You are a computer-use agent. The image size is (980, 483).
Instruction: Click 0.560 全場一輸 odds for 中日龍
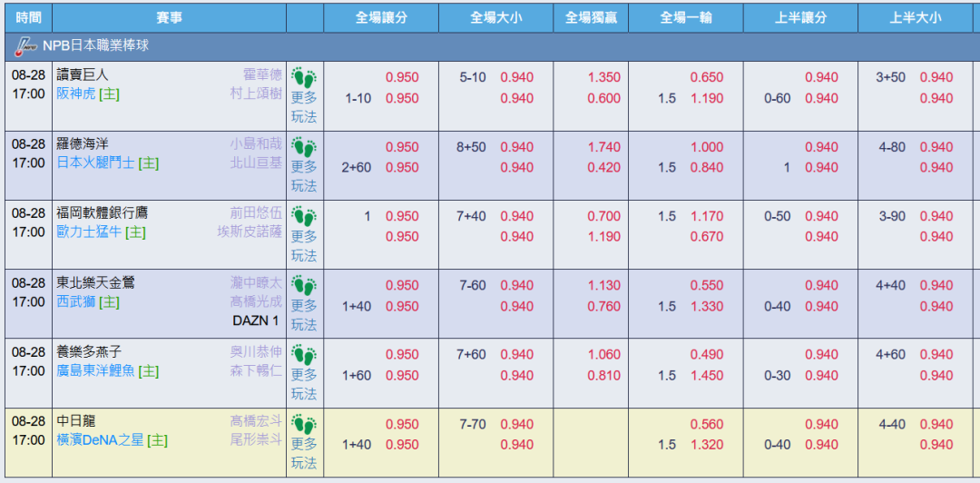pos(707,424)
